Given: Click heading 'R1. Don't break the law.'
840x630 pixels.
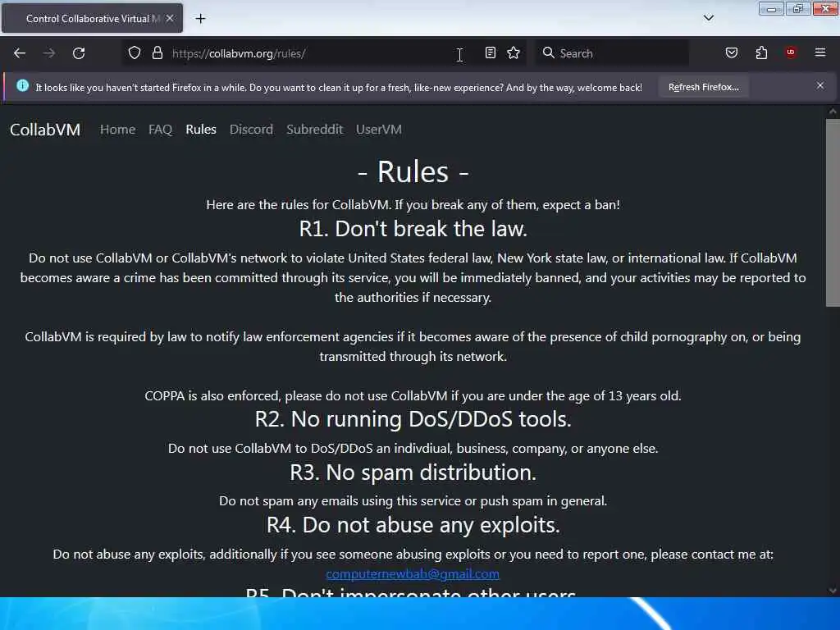Looking at the screenshot, I should [413, 229].
